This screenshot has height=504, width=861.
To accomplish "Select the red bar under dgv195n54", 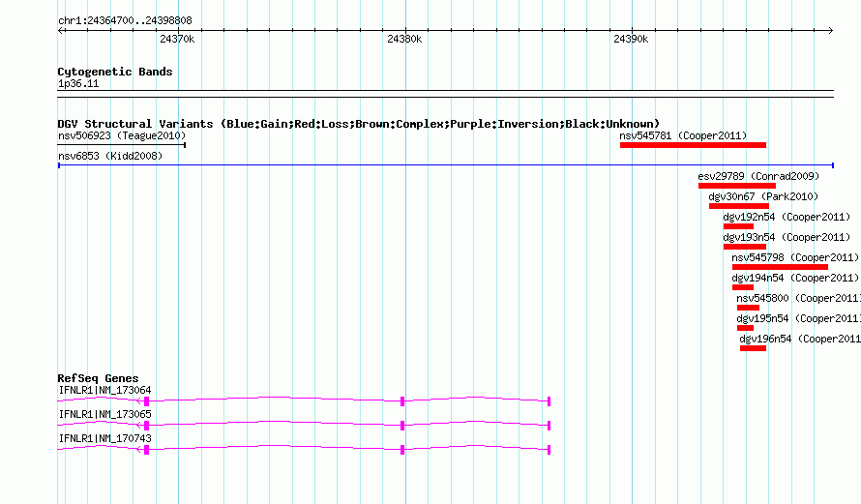I will [x=745, y=328].
